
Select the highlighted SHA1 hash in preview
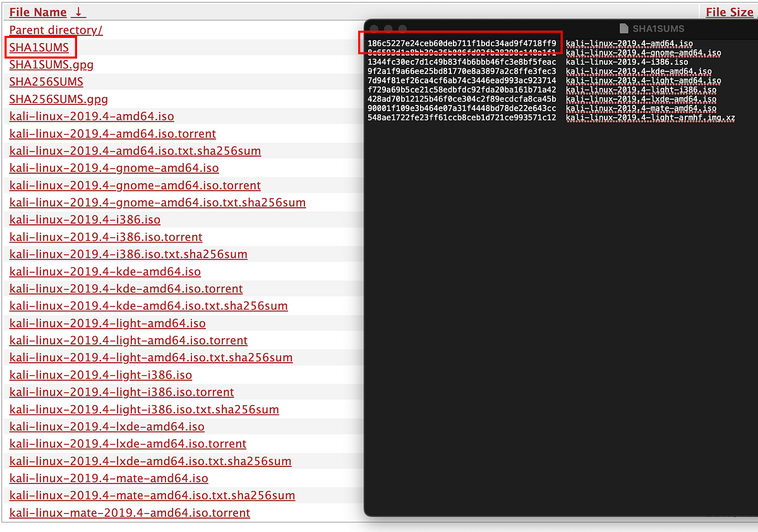461,43
